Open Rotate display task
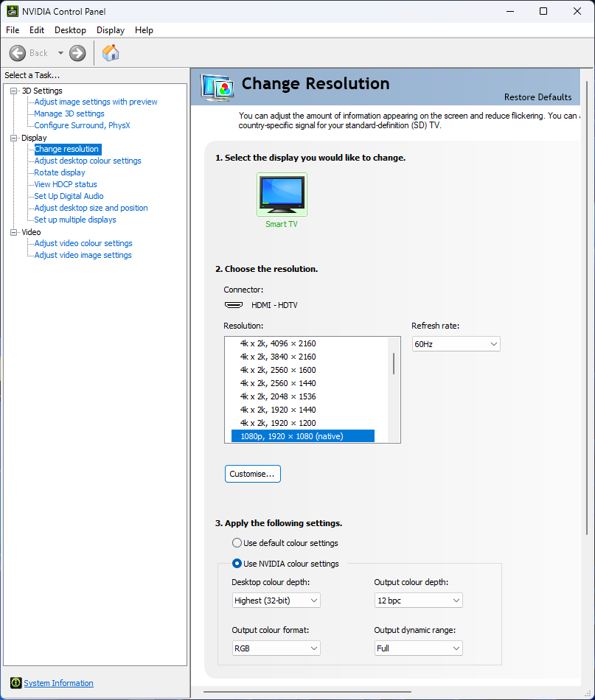 point(60,172)
